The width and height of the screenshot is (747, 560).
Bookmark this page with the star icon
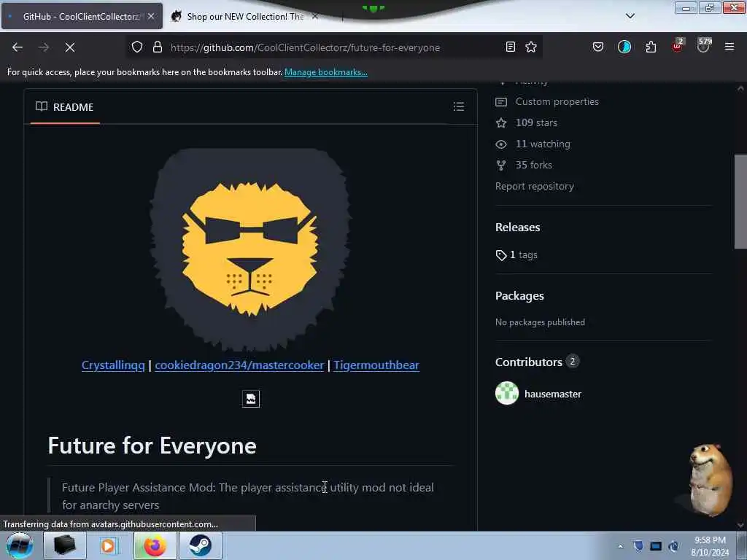(531, 47)
